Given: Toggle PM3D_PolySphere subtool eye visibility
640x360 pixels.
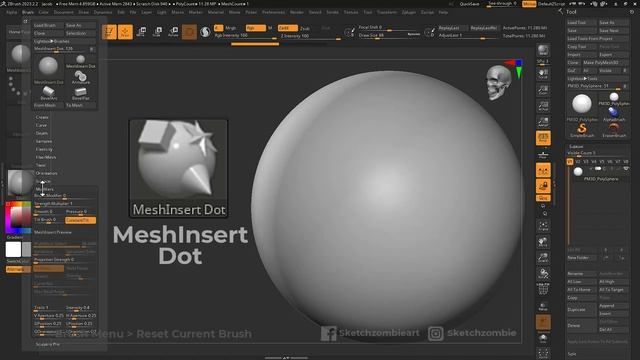Looking at the screenshot, I should click(626, 169).
